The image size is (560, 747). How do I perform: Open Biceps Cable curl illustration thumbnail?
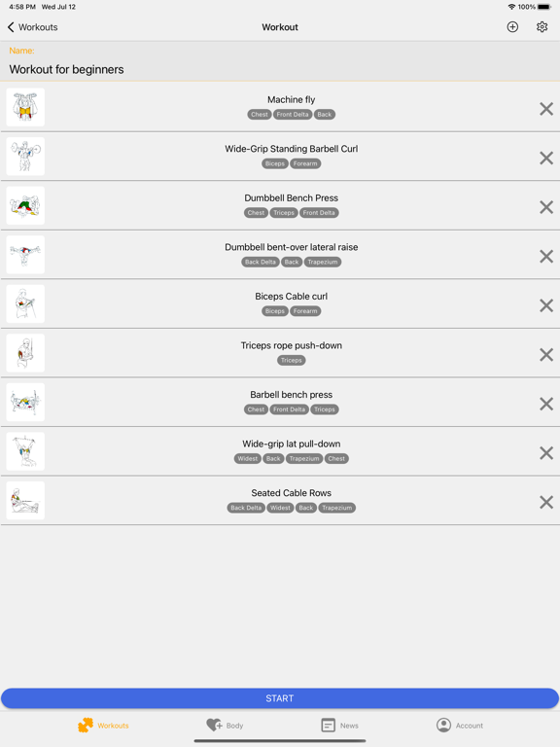pyautogui.click(x=25, y=303)
